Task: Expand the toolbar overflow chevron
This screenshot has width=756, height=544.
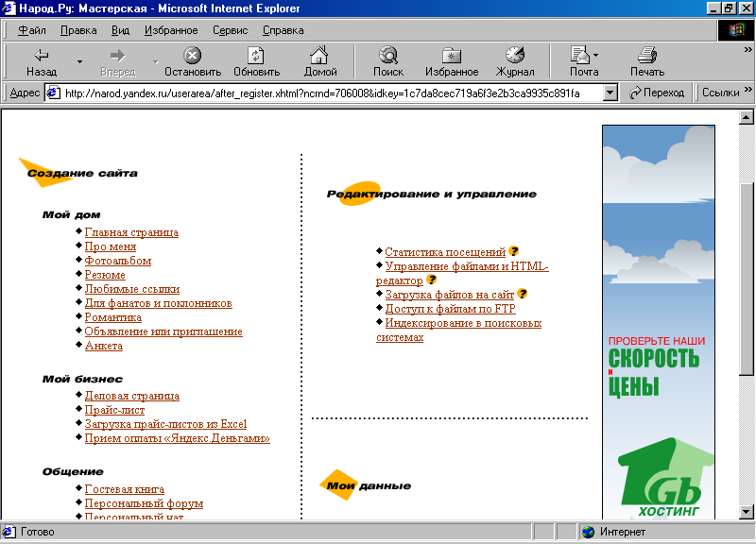Action: pos(747,50)
